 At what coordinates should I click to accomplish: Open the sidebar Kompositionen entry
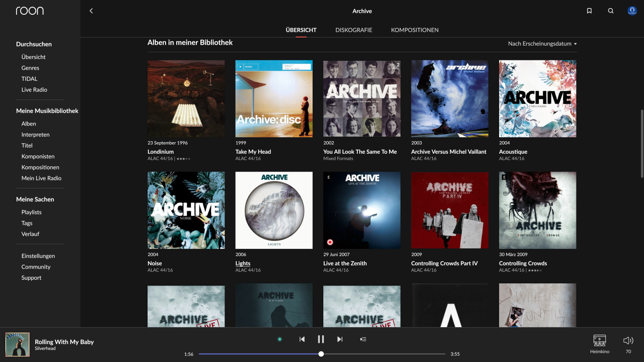[x=40, y=167]
